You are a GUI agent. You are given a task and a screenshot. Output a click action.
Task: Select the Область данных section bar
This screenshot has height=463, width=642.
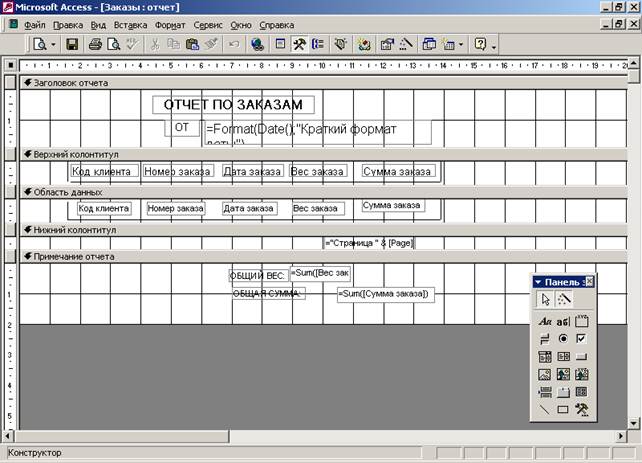323,192
